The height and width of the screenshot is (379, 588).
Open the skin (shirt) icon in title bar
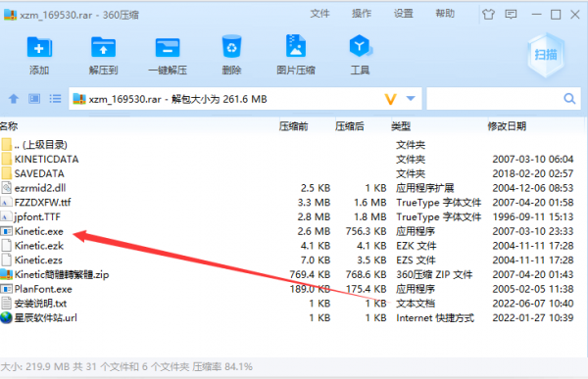[488, 15]
